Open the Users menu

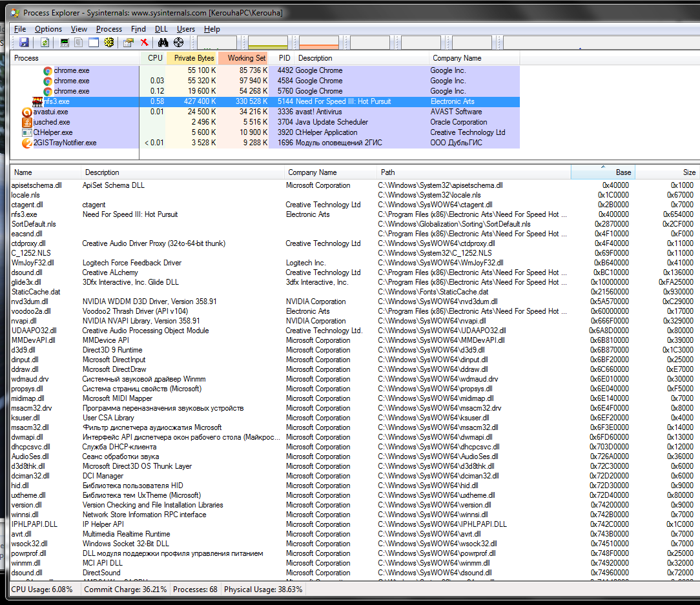(x=186, y=29)
